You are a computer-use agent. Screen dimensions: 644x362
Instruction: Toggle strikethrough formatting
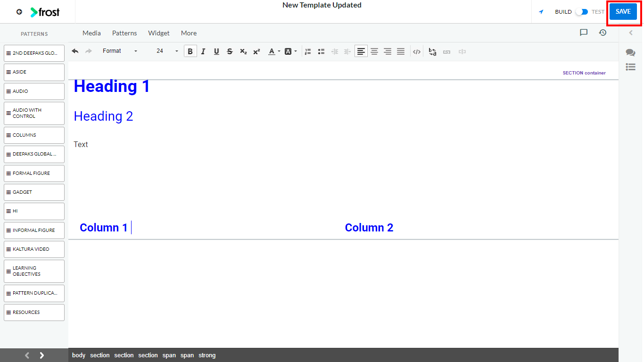pos(230,51)
